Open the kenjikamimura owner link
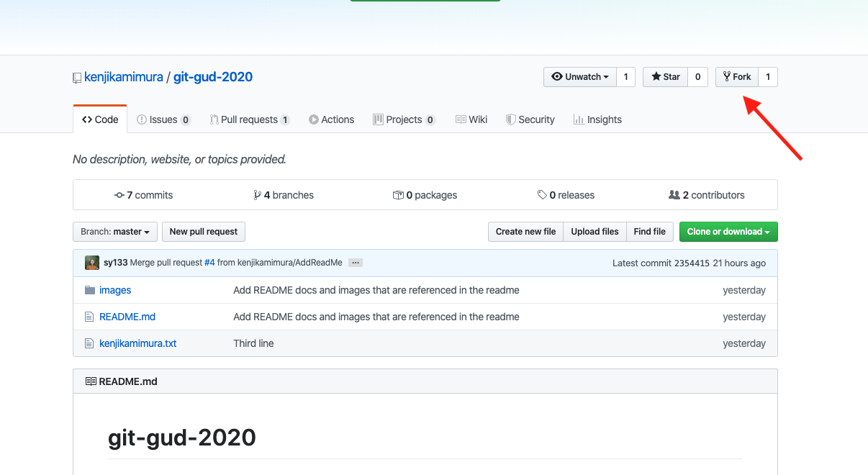The height and width of the screenshot is (475, 868). tap(124, 77)
